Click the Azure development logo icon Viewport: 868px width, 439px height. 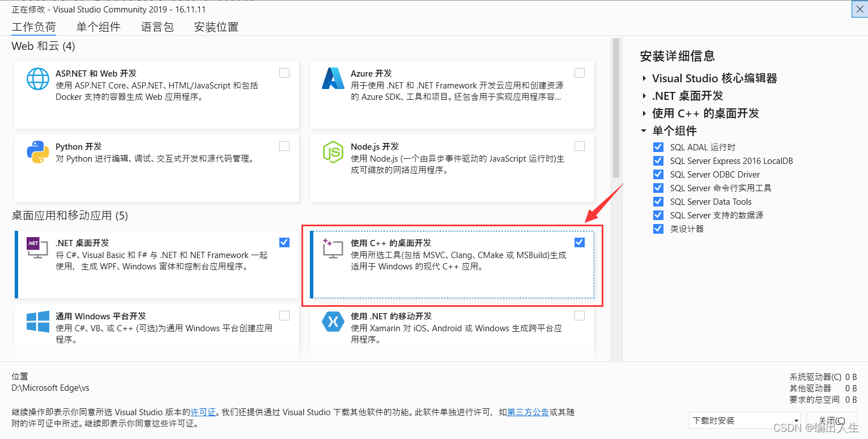tap(333, 79)
